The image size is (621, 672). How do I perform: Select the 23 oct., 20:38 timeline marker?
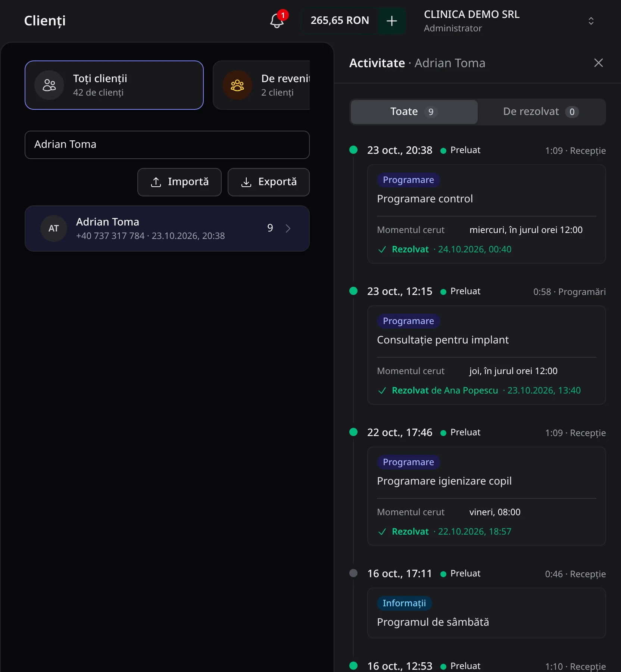[x=353, y=150]
